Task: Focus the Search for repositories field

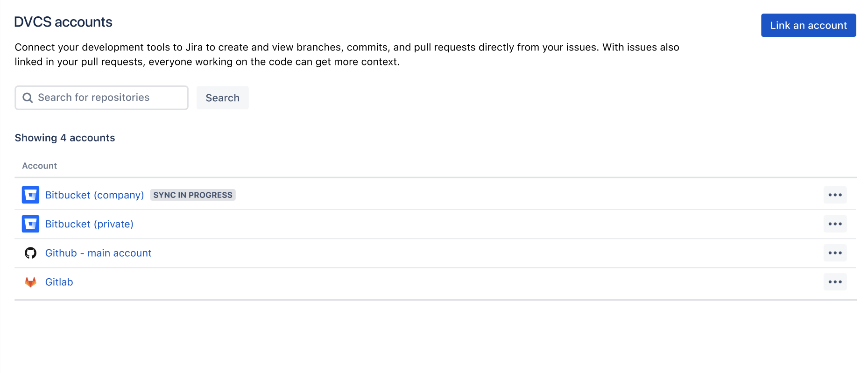Action: pos(101,98)
